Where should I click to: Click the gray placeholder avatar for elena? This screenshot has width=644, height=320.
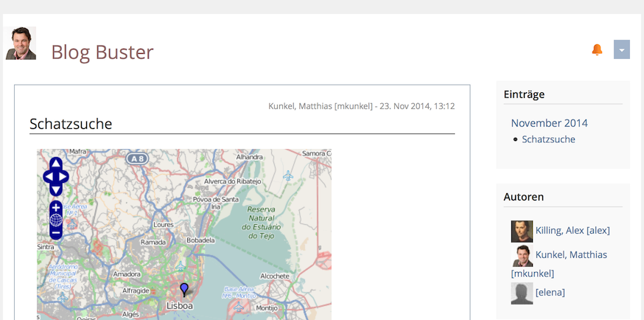tap(522, 293)
